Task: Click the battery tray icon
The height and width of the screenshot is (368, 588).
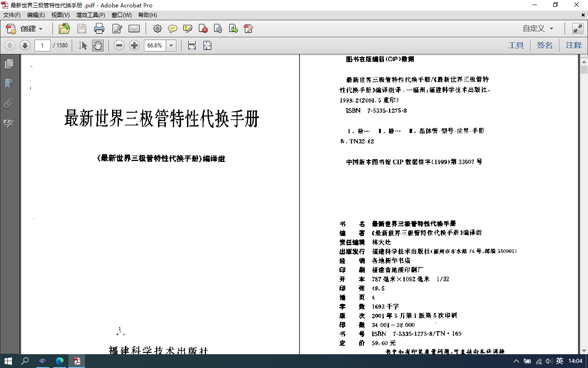Action: click(527, 361)
